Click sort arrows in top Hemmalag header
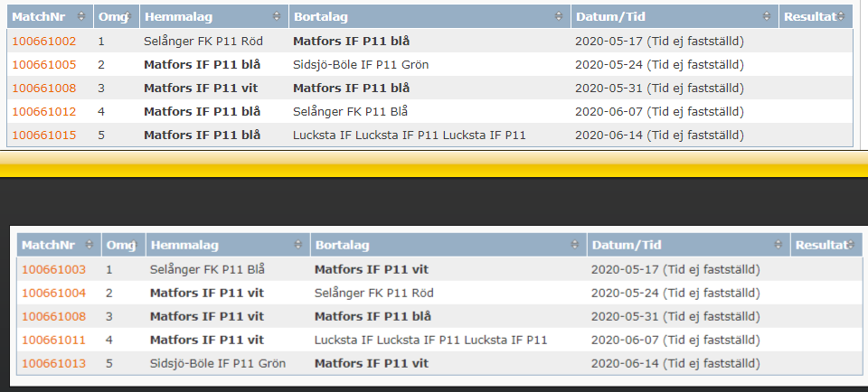 point(277,16)
